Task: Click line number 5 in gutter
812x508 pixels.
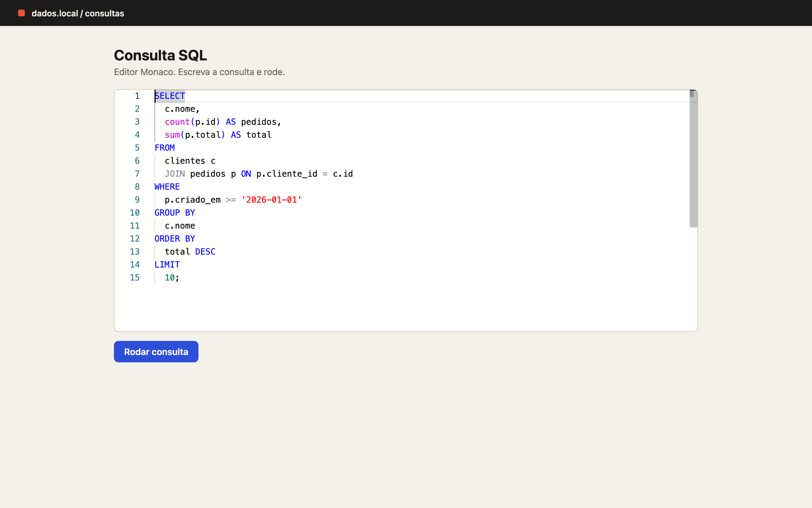Action: (x=137, y=148)
